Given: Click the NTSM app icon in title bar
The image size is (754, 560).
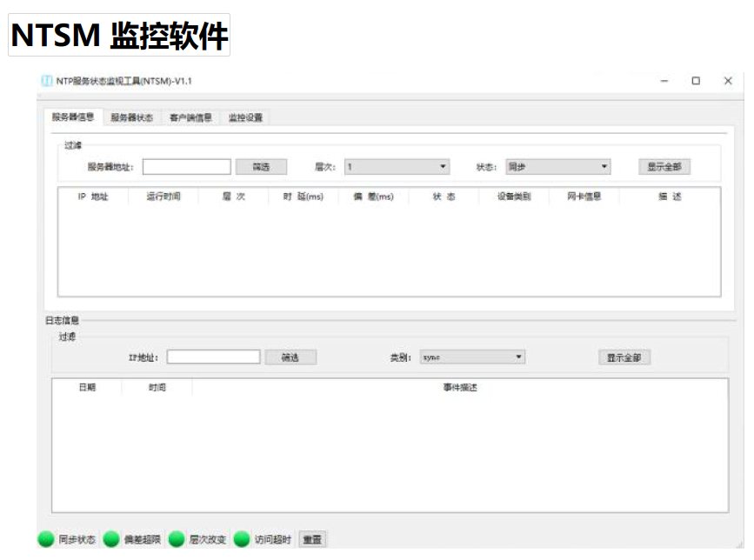Looking at the screenshot, I should tap(47, 81).
